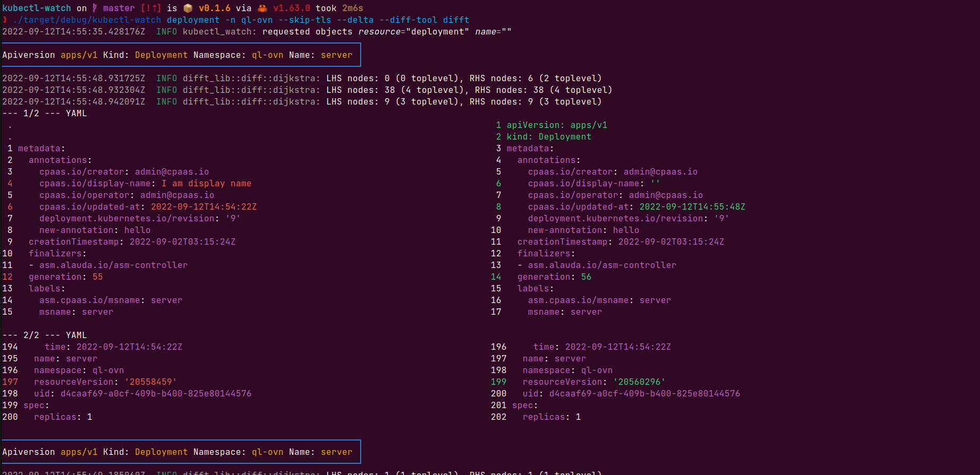Image resolution: width=980 pixels, height=475 pixels.
Task: Click the --skip-tls flag in the command
Action: [305, 20]
